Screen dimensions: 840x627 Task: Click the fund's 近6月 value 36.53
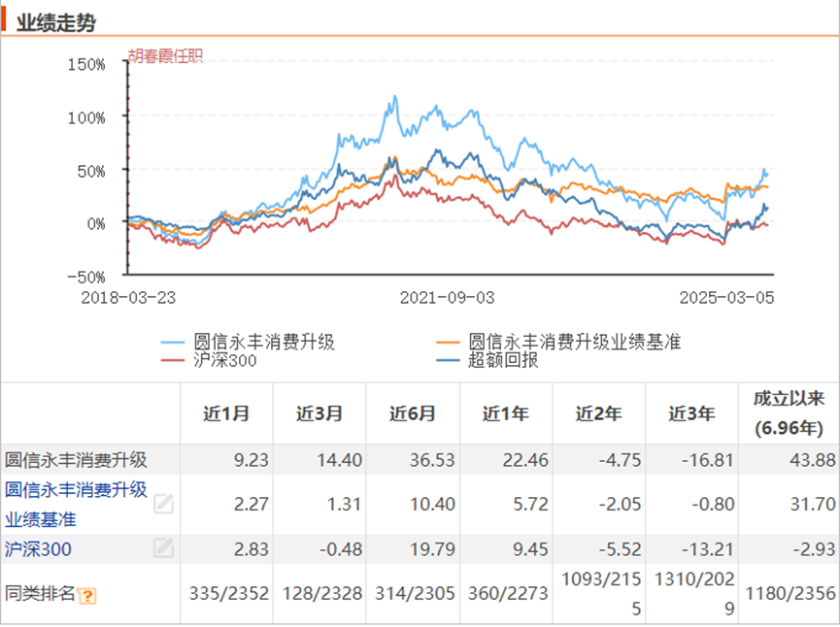(x=432, y=460)
